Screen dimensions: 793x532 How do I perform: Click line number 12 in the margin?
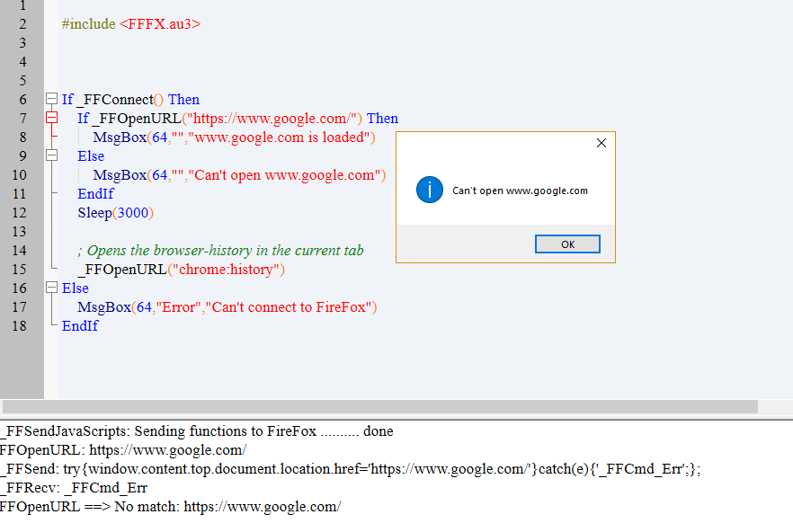[19, 212]
